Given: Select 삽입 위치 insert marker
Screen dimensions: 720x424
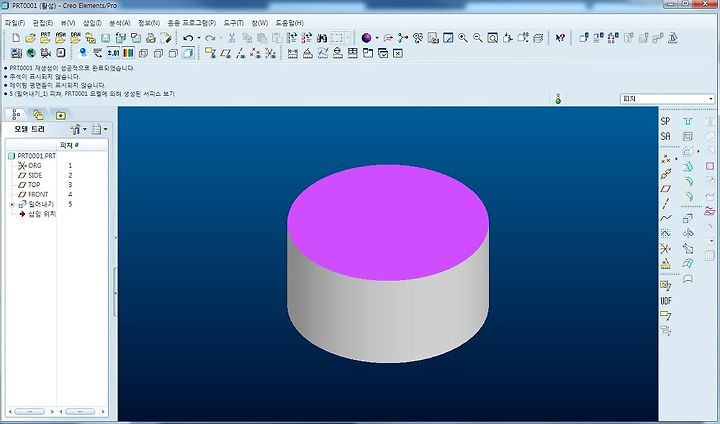Looking at the screenshot, I should coord(37,214).
